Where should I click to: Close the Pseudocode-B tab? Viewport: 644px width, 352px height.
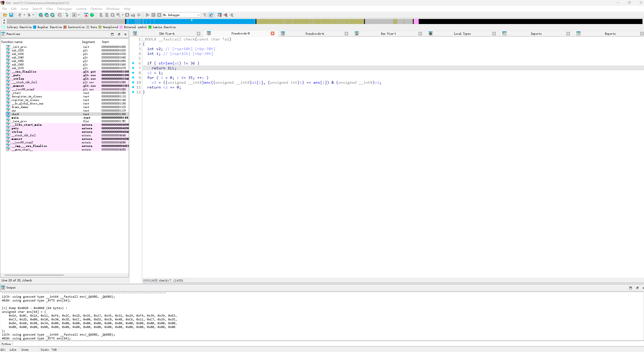coord(273,33)
